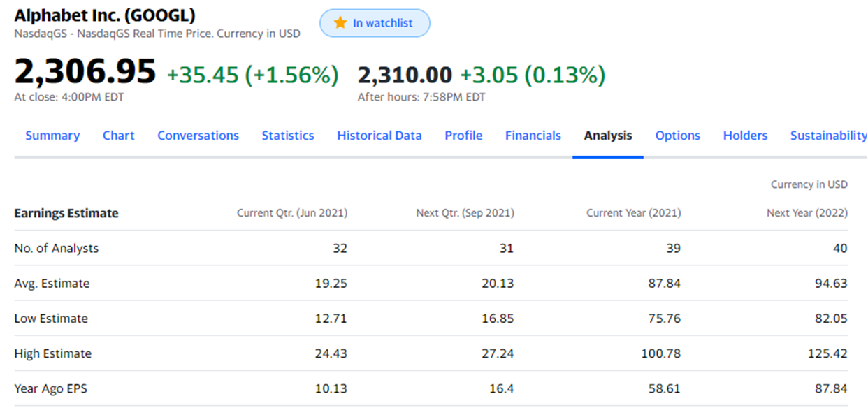This screenshot has width=868, height=417.
Task: Click the analyst count 40
Action: [x=840, y=248]
